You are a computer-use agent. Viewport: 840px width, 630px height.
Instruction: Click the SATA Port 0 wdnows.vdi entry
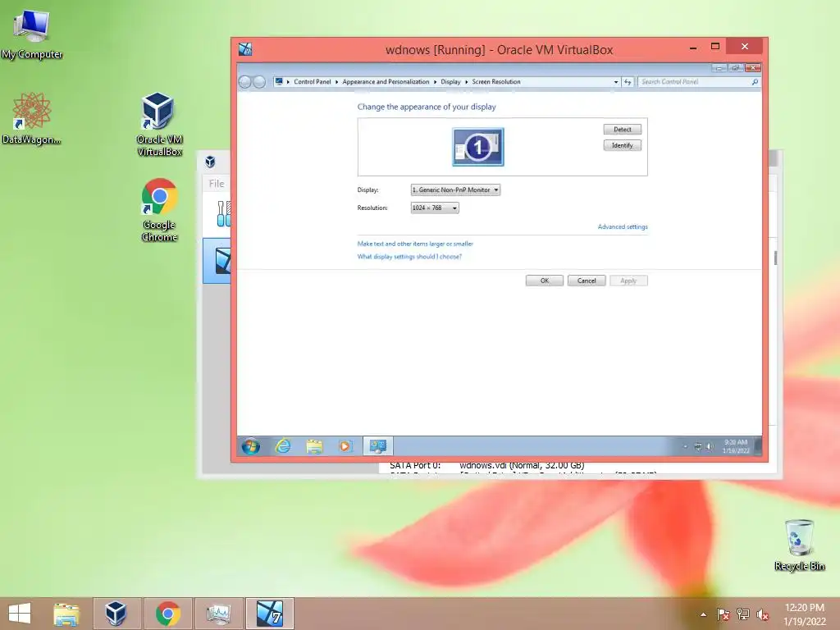tap(487, 466)
